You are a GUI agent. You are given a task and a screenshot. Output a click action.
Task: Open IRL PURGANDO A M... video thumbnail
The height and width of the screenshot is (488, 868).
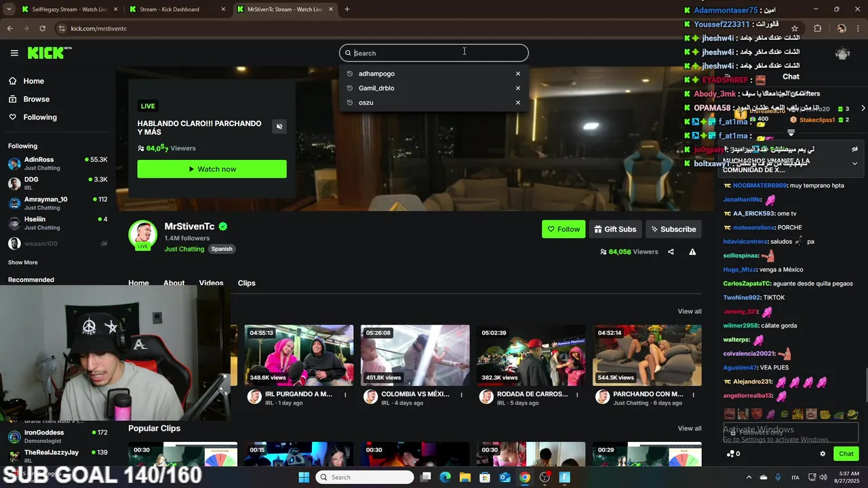tap(299, 355)
